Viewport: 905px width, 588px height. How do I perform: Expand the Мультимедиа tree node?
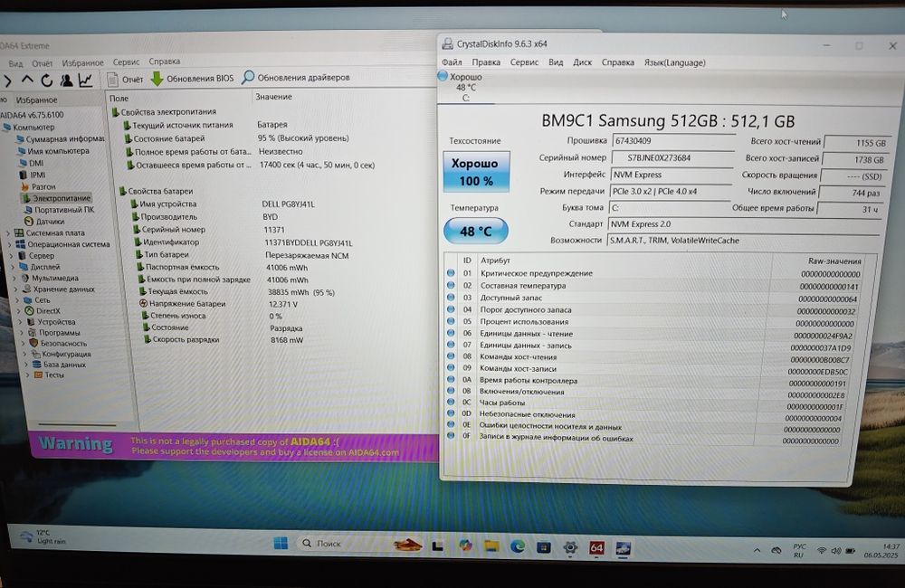coord(15,278)
